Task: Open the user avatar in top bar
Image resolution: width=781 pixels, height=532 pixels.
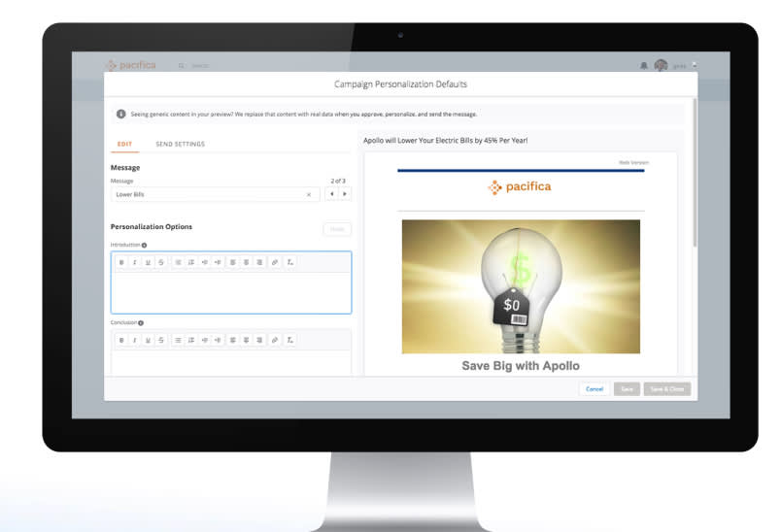Action: [x=661, y=65]
